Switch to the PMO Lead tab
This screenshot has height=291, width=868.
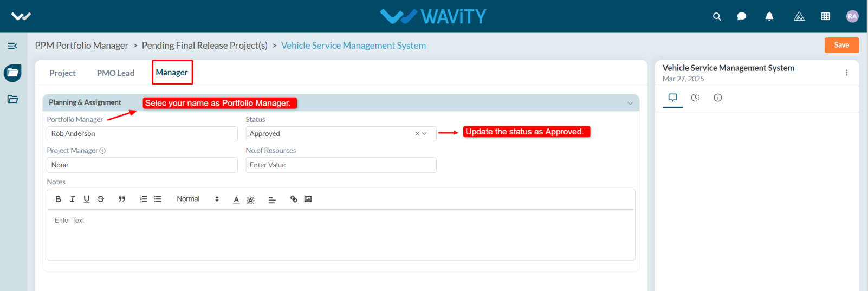(x=115, y=73)
